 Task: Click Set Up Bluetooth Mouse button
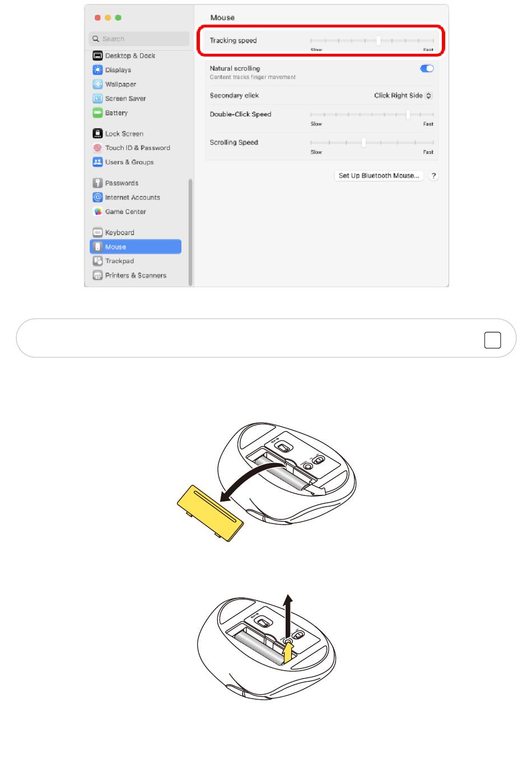(379, 176)
